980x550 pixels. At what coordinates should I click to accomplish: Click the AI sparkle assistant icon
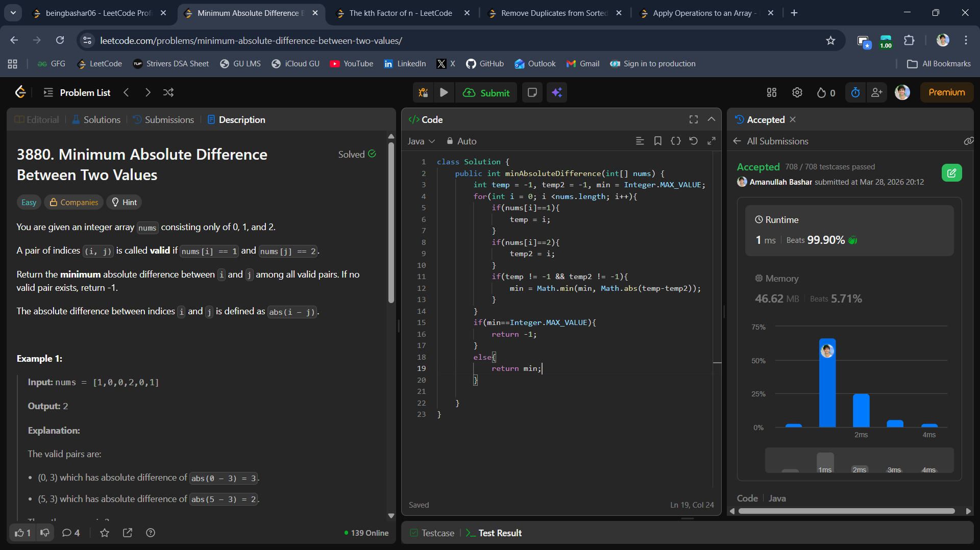point(557,92)
